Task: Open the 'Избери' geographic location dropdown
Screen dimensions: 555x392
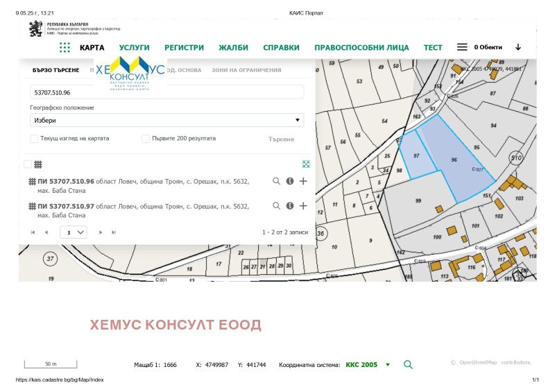Action: (x=166, y=120)
